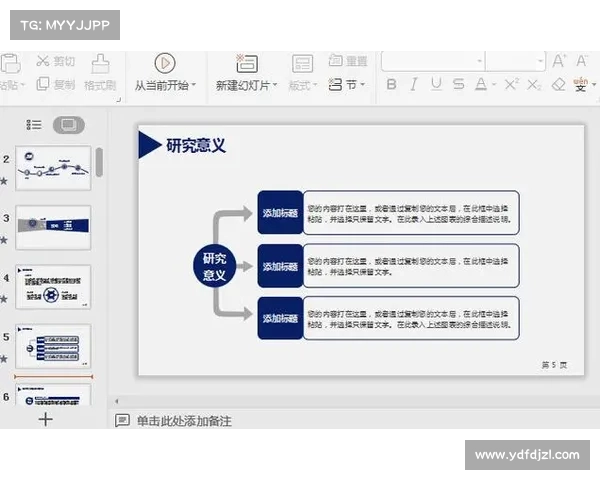The image size is (600, 480).
Task: Toggle Bold formatting
Action: coord(391,84)
